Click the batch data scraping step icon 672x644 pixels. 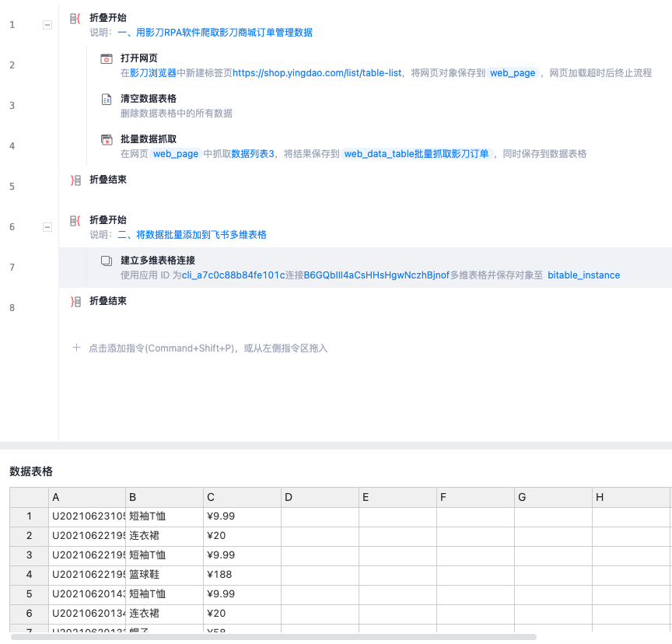click(x=107, y=140)
